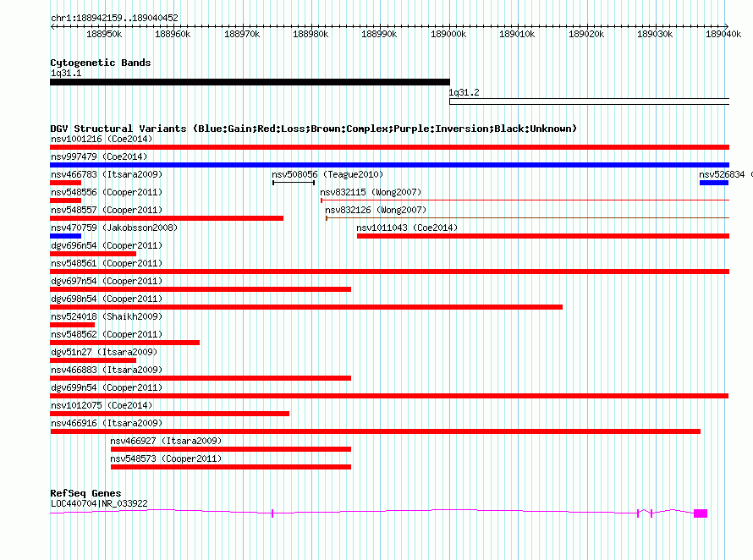The width and height of the screenshot is (753, 560).
Task: Click the red bar under nsv548573
Action: [231, 467]
